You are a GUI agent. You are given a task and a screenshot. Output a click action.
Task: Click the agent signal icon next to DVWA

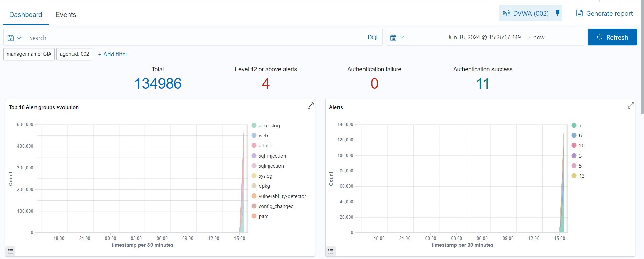[506, 13]
